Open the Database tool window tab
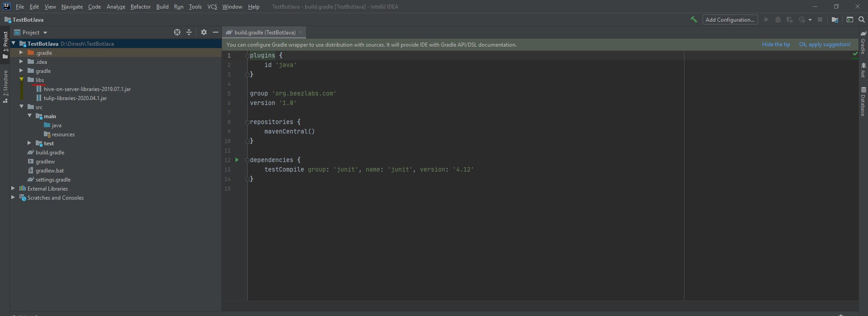The image size is (868, 316). point(863,101)
